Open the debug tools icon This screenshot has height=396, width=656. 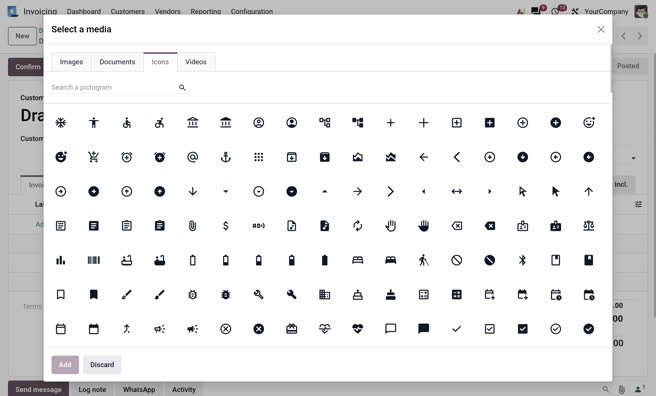click(575, 11)
